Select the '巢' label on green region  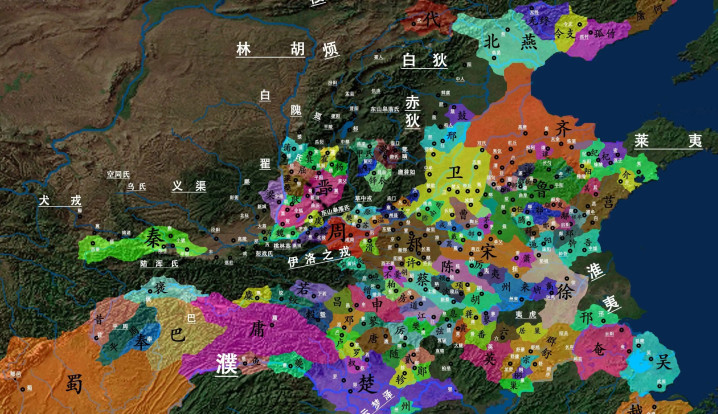click(x=514, y=386)
